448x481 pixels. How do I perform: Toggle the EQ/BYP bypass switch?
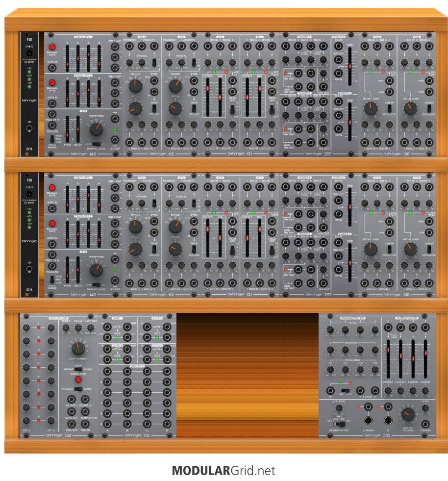tap(345, 390)
